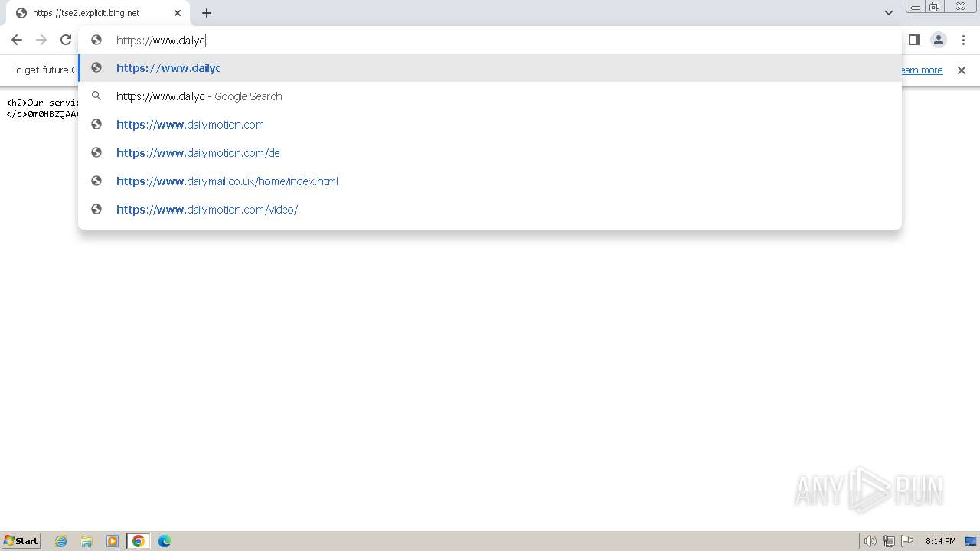
Task: Dismiss the notification infobar with X
Action: point(962,70)
